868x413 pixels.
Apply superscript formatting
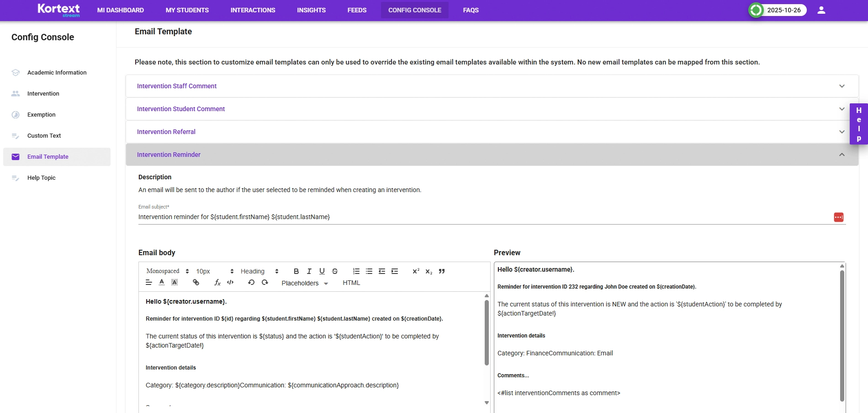click(415, 271)
